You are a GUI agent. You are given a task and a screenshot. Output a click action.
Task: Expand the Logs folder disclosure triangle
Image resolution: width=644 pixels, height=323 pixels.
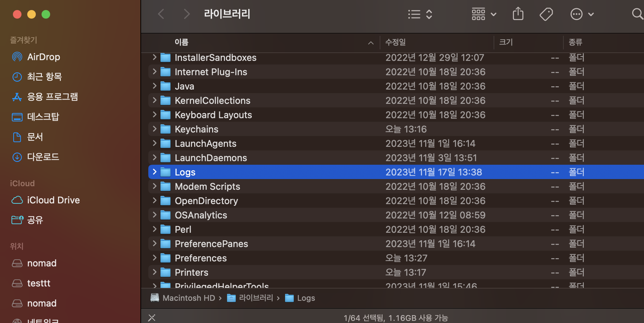pyautogui.click(x=154, y=172)
